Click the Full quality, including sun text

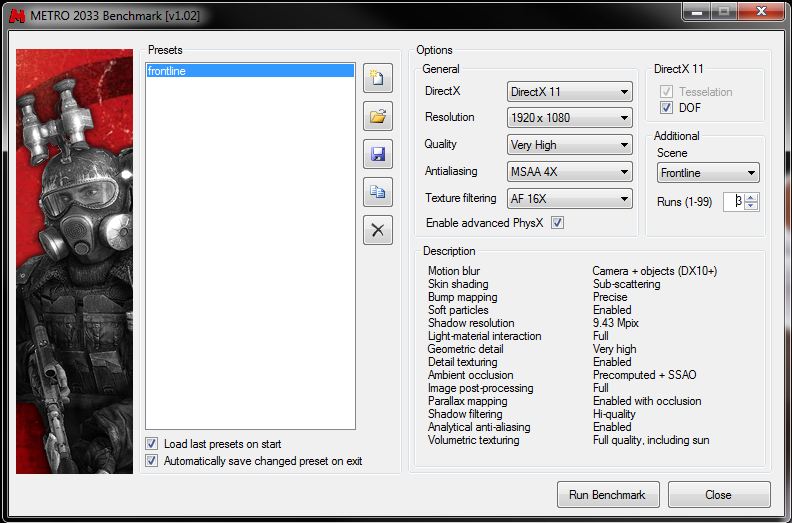tap(651, 440)
